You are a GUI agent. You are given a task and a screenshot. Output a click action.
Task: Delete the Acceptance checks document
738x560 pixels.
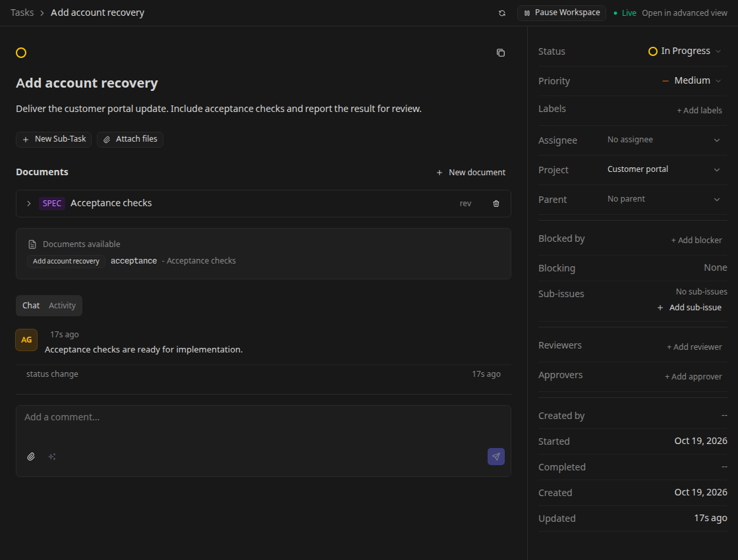point(496,204)
